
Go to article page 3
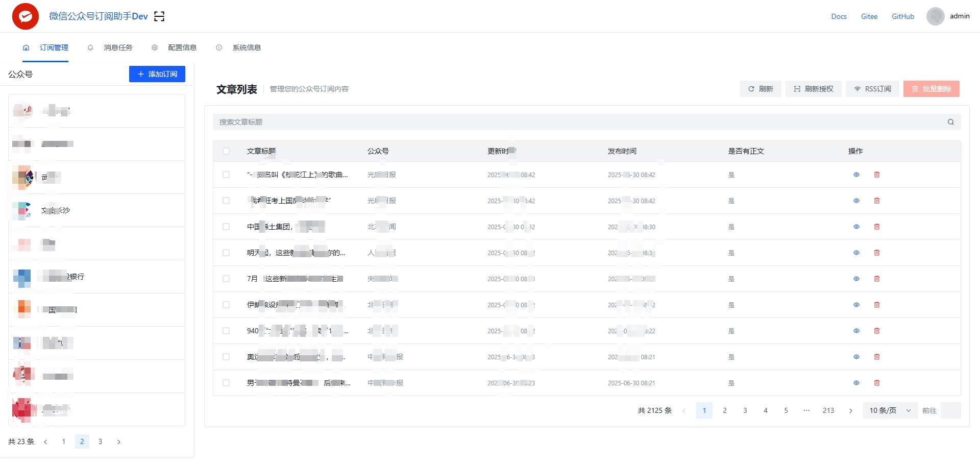(x=745, y=410)
